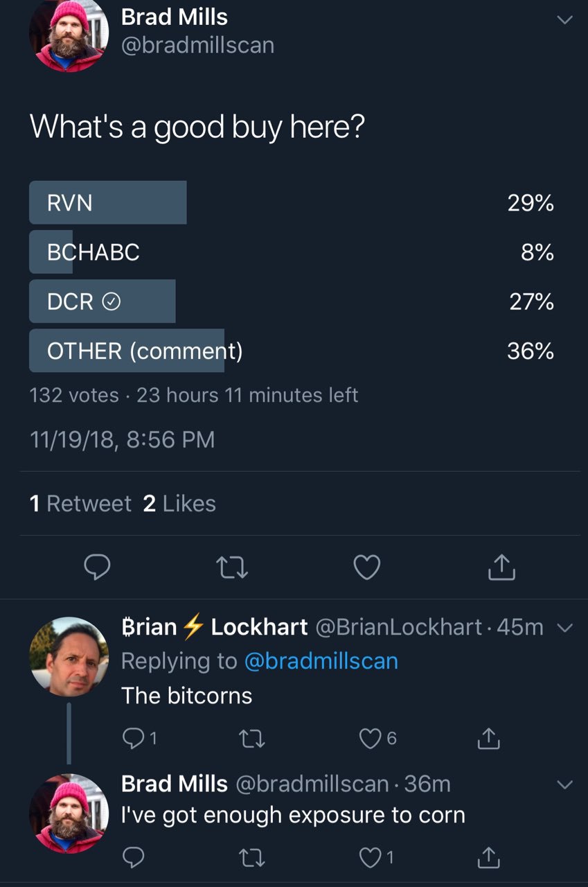The height and width of the screenshot is (887, 588).
Task: Like the main poll tweet
Action: (x=366, y=568)
